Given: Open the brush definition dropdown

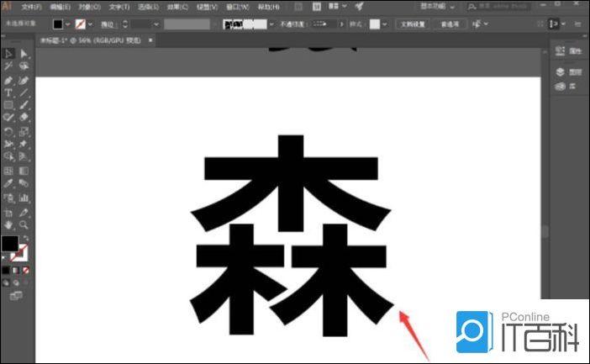Looking at the screenshot, I should (x=271, y=24).
